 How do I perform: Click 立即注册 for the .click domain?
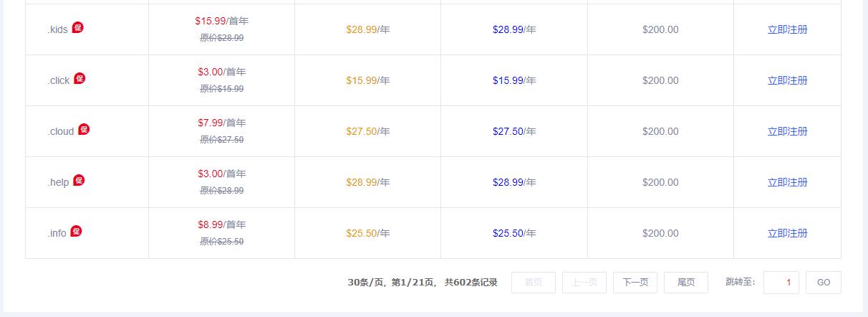(787, 80)
